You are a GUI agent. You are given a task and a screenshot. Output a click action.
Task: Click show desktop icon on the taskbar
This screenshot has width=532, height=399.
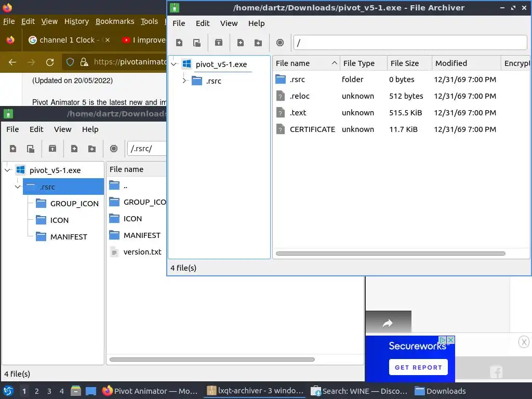click(90, 391)
